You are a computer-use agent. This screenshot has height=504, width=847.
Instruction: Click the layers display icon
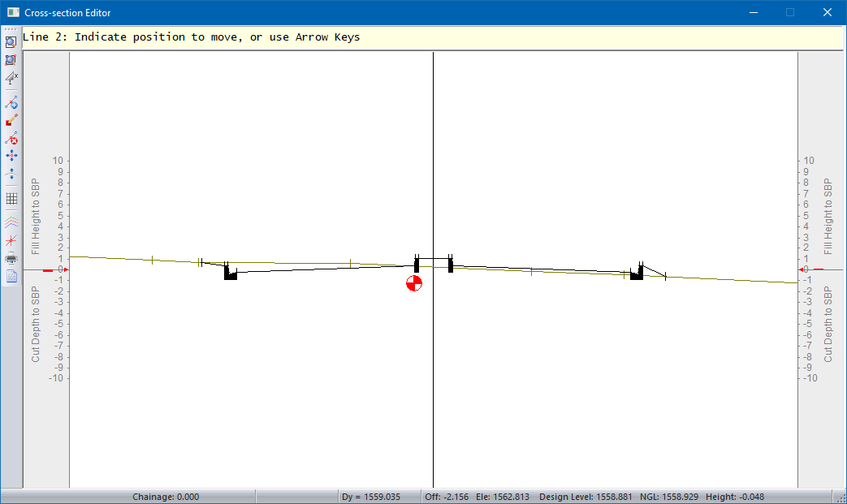[11, 222]
